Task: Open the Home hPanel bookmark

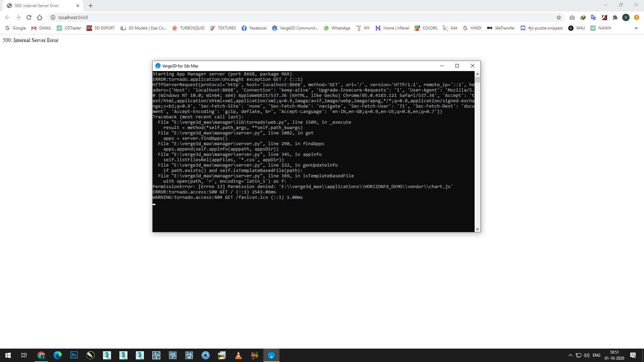Action: click(x=392, y=28)
